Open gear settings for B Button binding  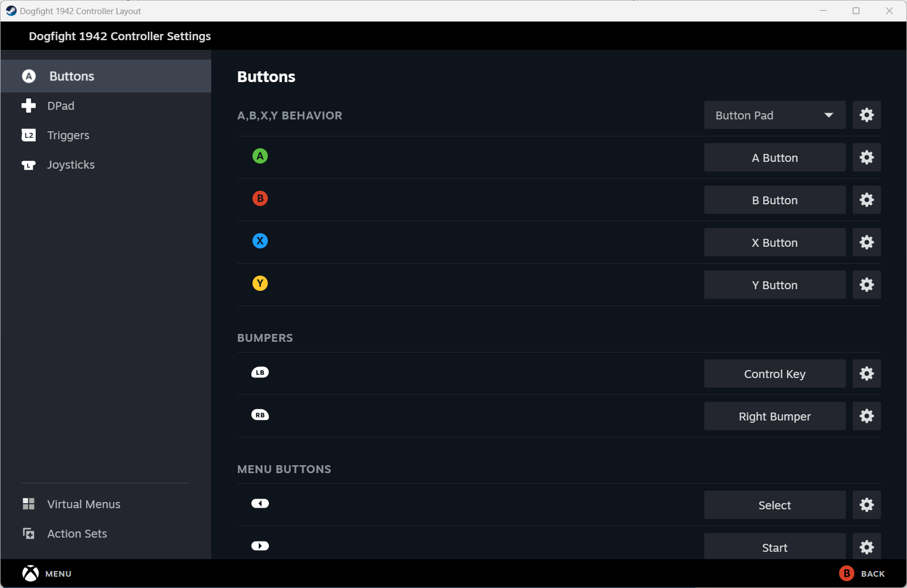(866, 200)
